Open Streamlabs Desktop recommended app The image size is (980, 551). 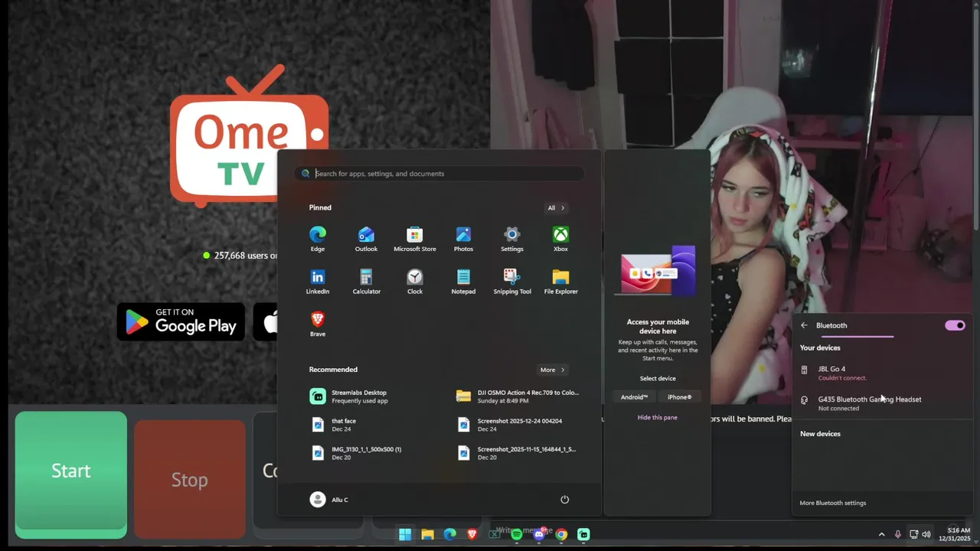[x=375, y=396]
